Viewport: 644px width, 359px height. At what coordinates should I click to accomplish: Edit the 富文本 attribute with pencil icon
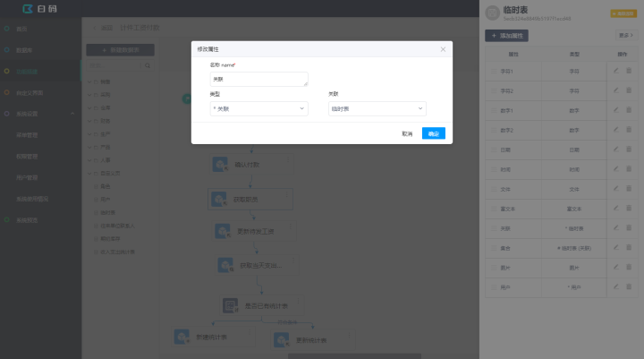click(x=616, y=208)
